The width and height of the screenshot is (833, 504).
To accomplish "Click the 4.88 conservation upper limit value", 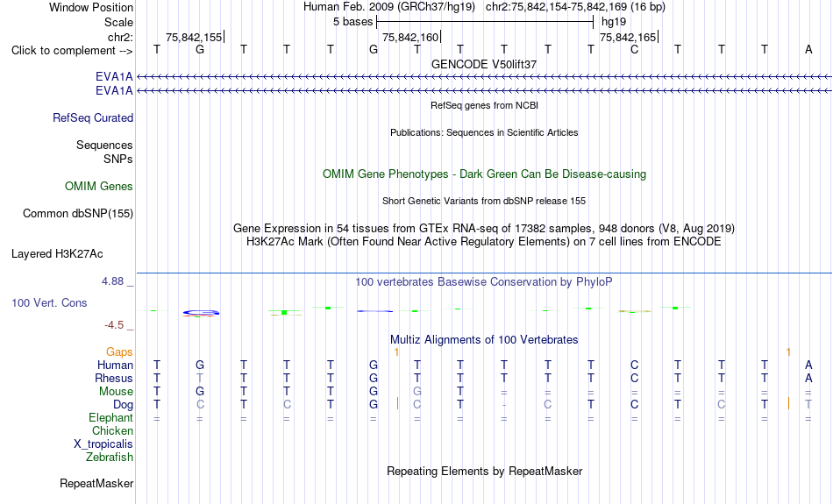I will 112,281.
